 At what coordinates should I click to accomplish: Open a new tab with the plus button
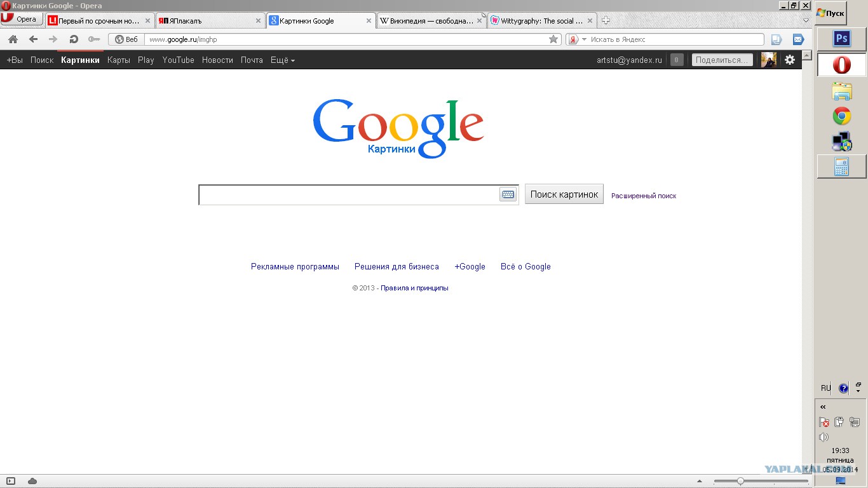[x=606, y=20]
